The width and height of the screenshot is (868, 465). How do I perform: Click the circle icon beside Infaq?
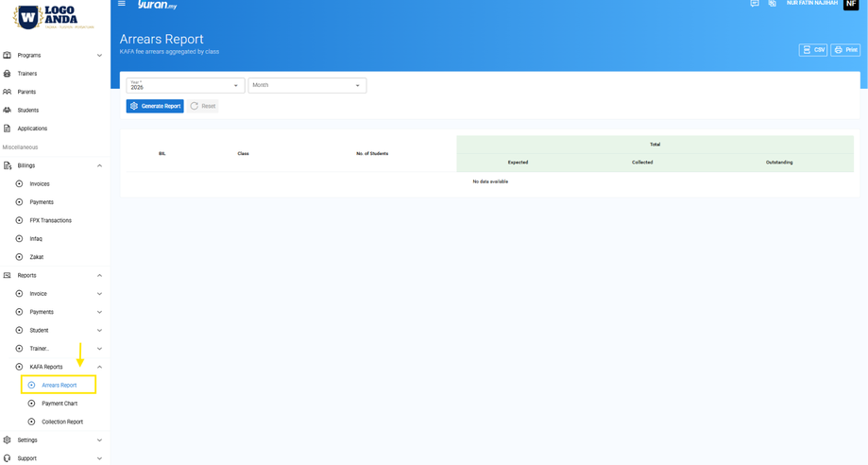(20, 239)
